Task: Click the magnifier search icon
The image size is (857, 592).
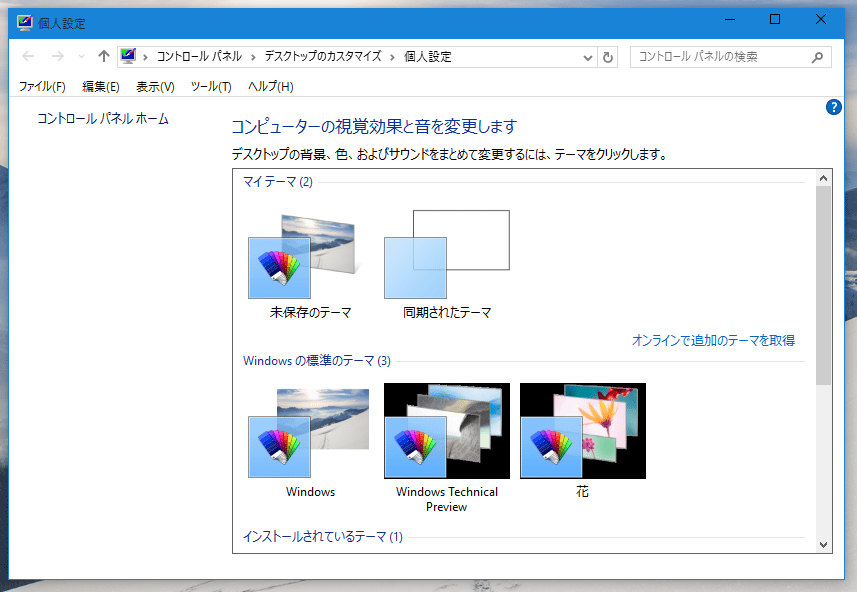Action: (817, 57)
